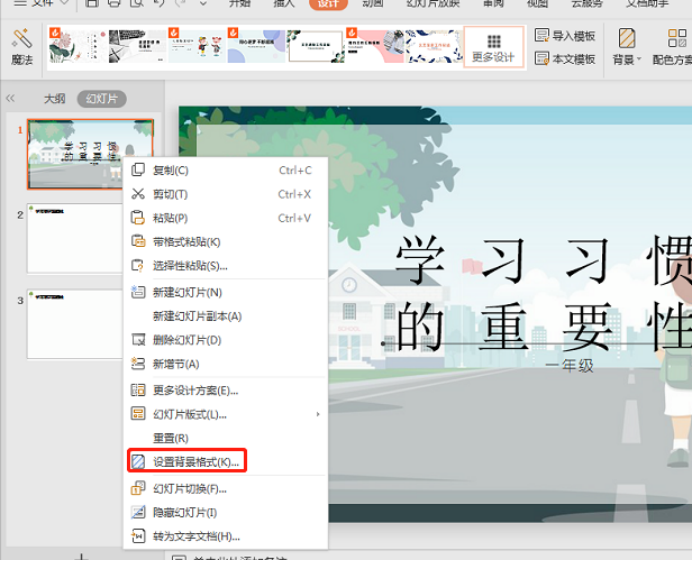Image resolution: width=692 pixels, height=561 pixels.
Task: Click the scissors cut icon
Action: coord(138,193)
